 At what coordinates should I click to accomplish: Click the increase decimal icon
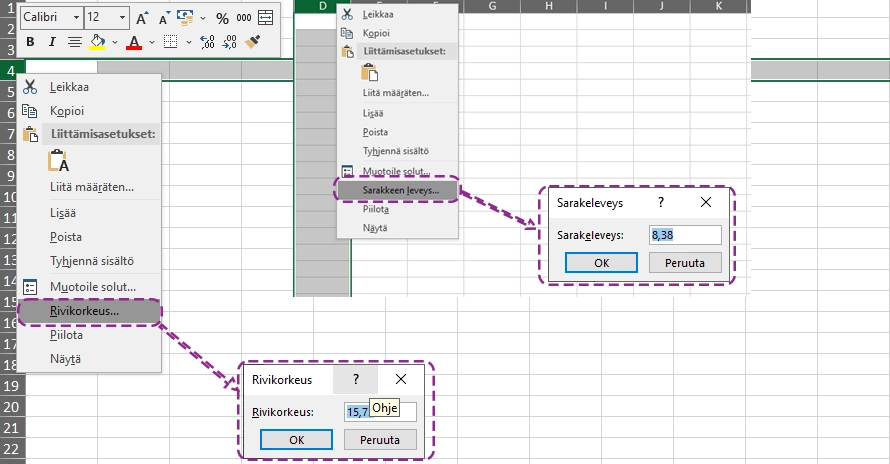pyautogui.click(x=207, y=42)
